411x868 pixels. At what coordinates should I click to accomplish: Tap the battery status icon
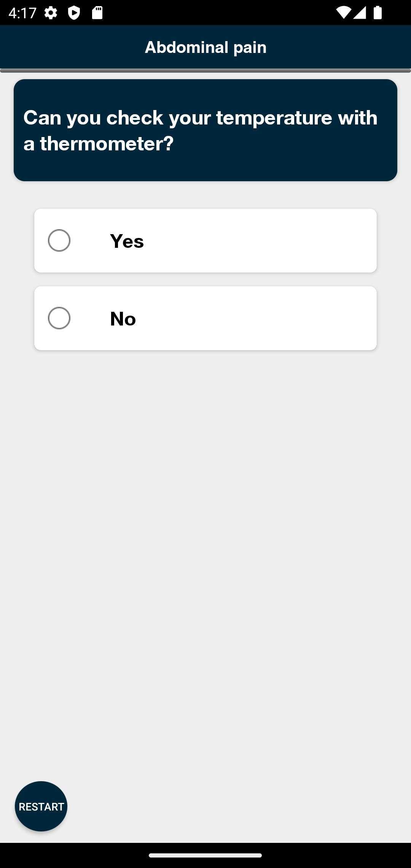378,13
